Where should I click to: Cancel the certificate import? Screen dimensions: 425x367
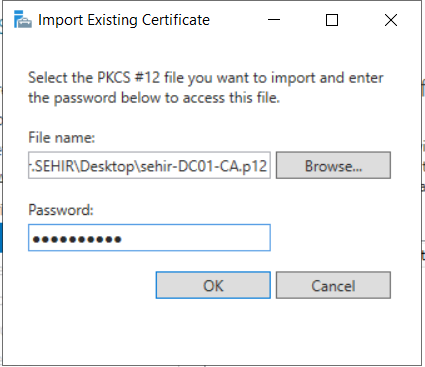click(x=333, y=285)
